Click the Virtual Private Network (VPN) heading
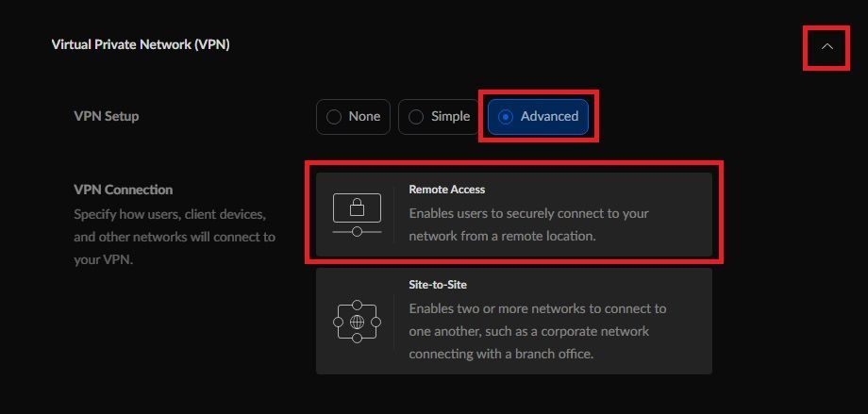Image resolution: width=868 pixels, height=414 pixels. tap(141, 44)
